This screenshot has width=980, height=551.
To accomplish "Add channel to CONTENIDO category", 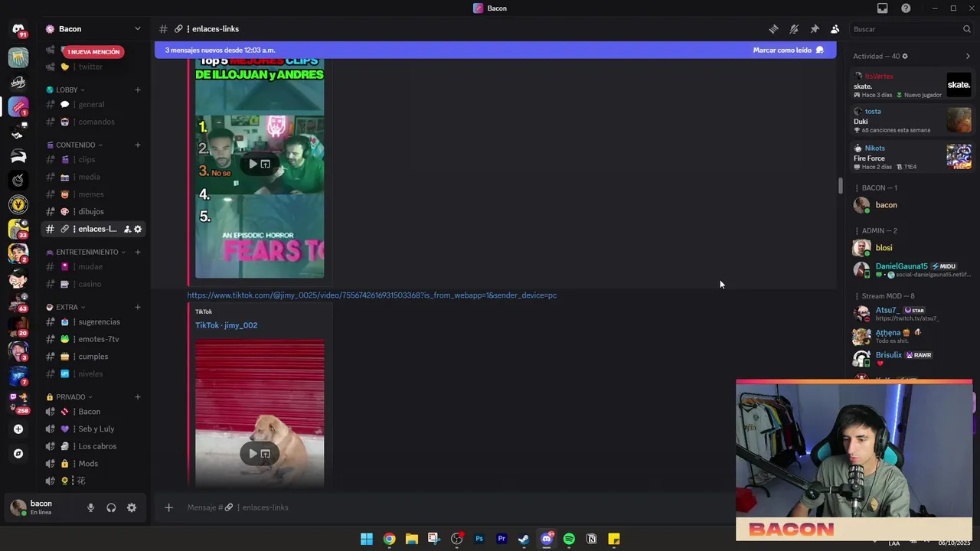I will pyautogui.click(x=138, y=145).
